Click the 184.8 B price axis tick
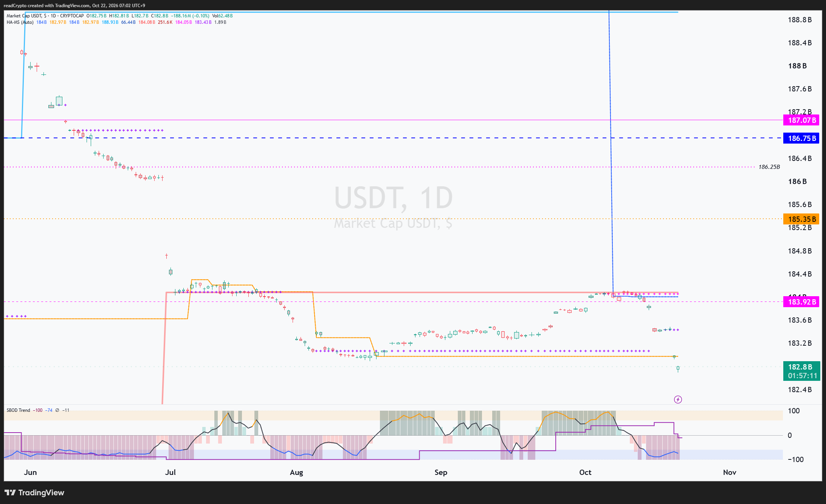Screen dimensions: 826x504 (800, 251)
